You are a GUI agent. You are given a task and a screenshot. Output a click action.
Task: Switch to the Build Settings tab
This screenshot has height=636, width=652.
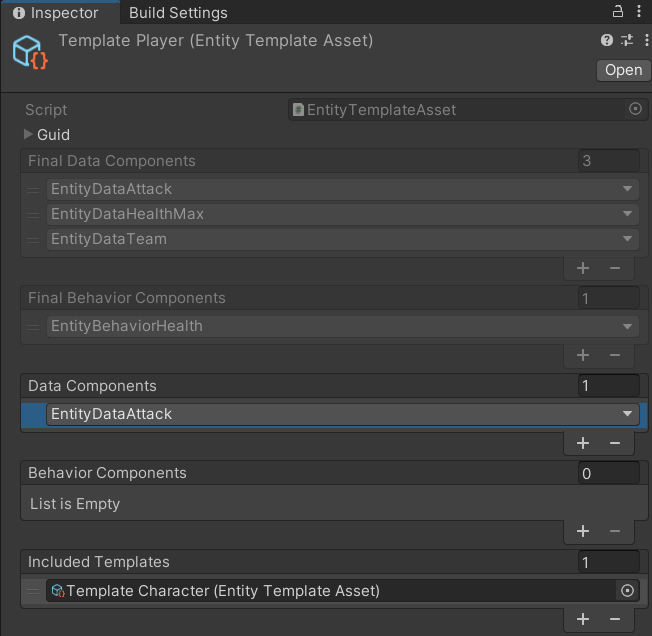click(178, 13)
